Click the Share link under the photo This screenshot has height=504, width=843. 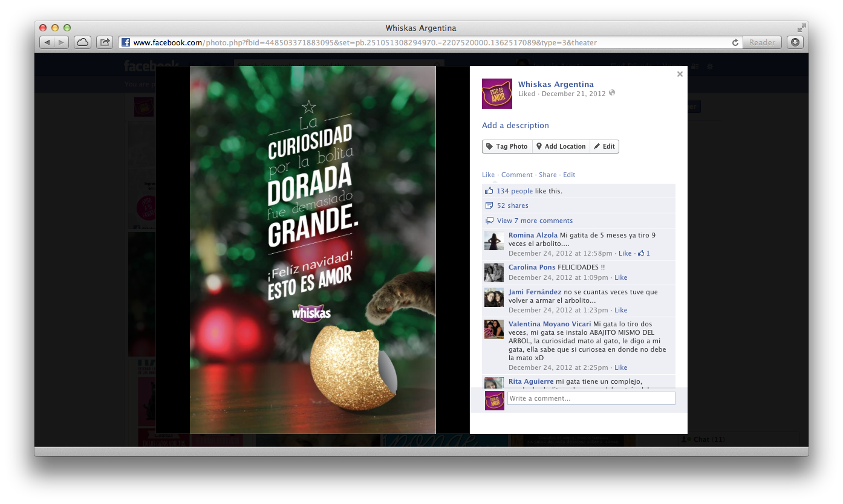click(x=548, y=175)
